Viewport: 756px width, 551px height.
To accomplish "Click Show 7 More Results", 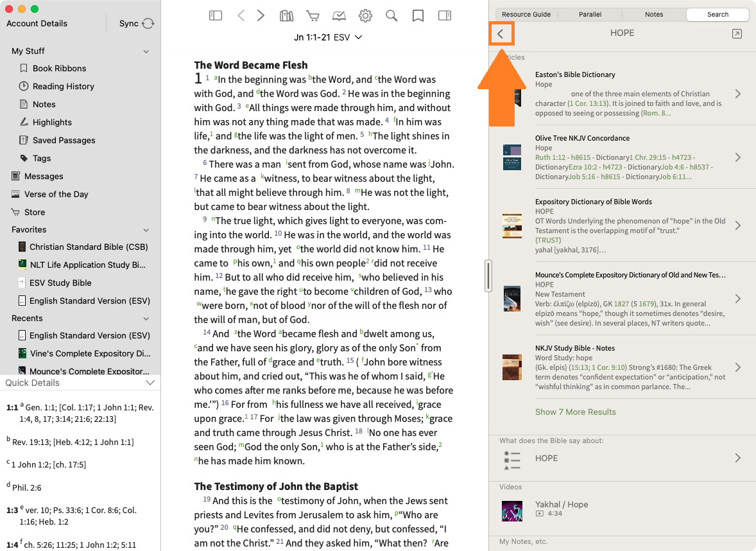I will [x=575, y=412].
